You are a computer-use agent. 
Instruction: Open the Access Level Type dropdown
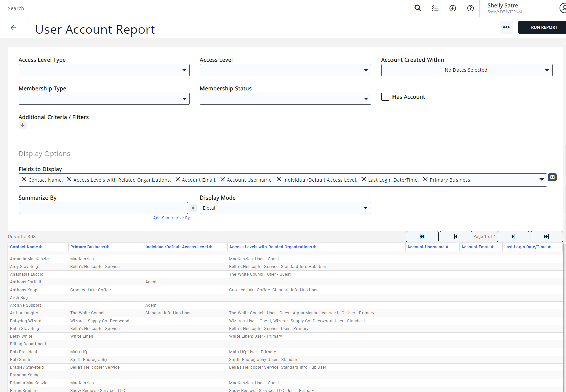click(x=184, y=70)
